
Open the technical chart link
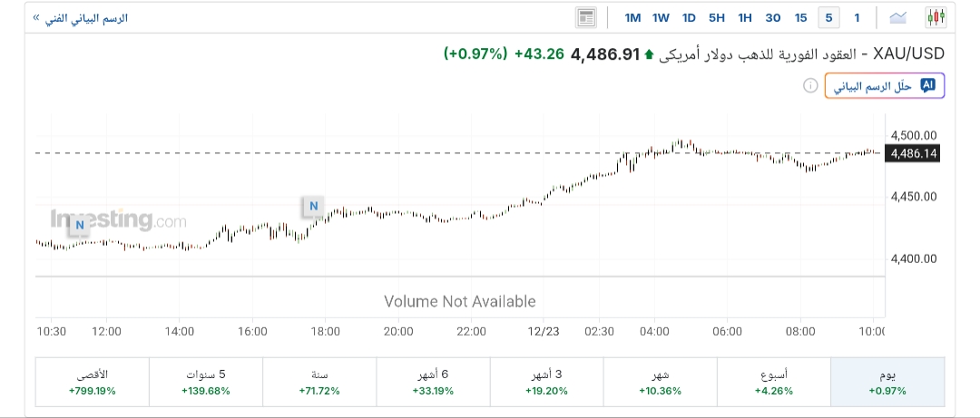click(x=80, y=18)
